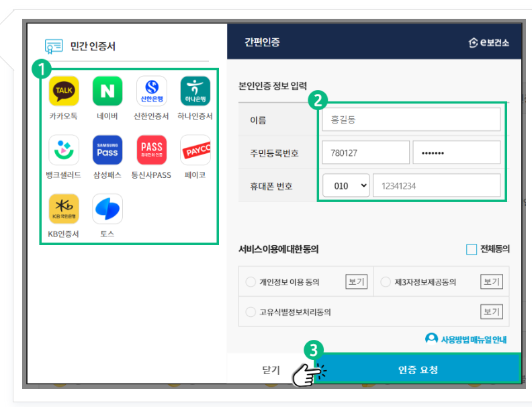
Task: Click the 네이버 label text
Action: (107, 116)
